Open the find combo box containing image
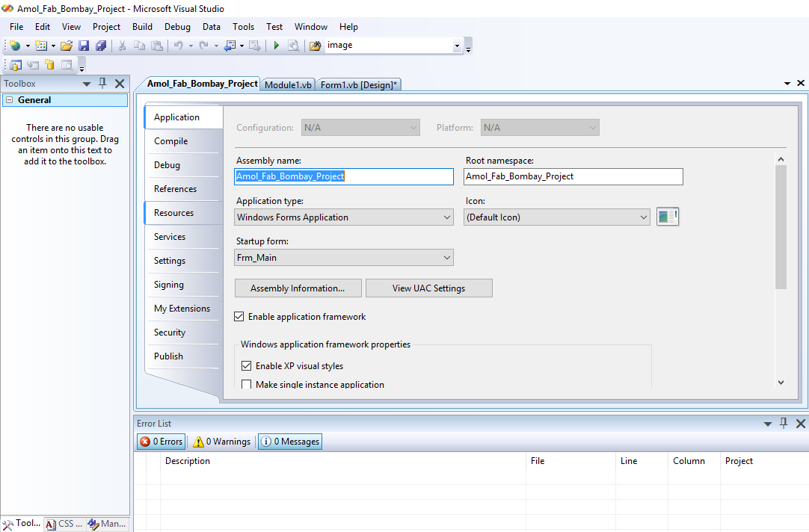Screen dimensions: 809x532 [x=457, y=46]
